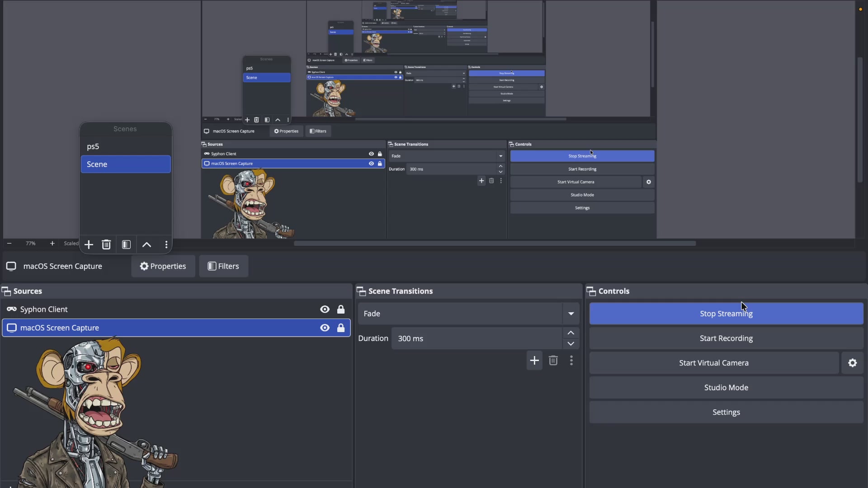This screenshot has height=488, width=868.
Task: Add a new scene with plus icon
Action: 89,245
